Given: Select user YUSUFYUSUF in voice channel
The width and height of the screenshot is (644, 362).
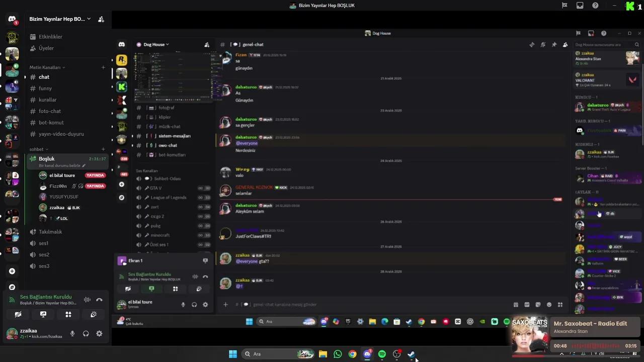Looking at the screenshot, I should coord(63,197).
